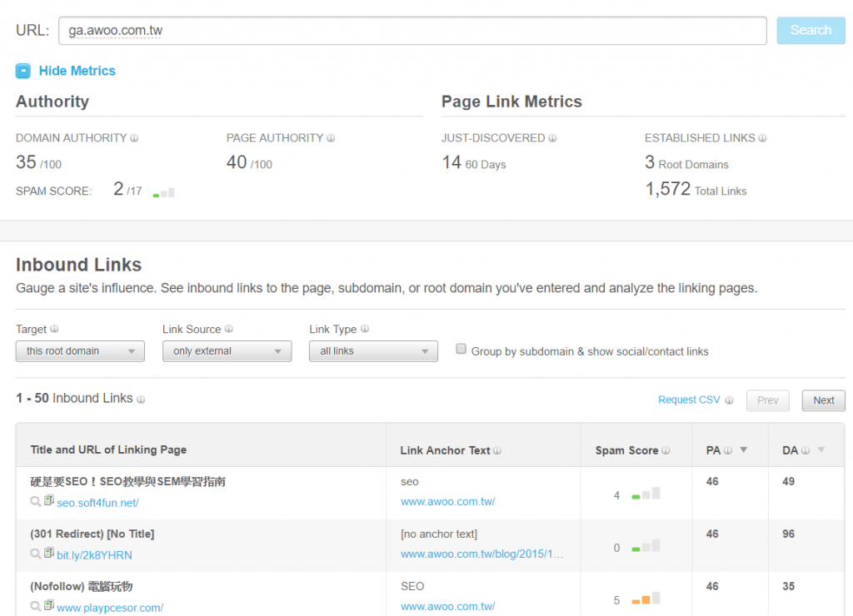Enable Group by subdomain checkbox
The width and height of the screenshot is (853, 616).
click(461, 350)
